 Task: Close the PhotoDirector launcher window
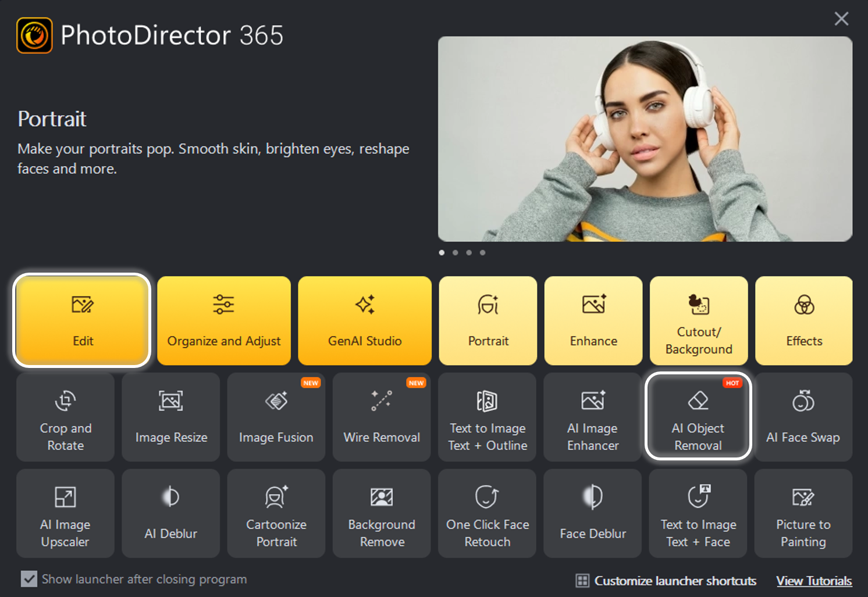pos(841,19)
